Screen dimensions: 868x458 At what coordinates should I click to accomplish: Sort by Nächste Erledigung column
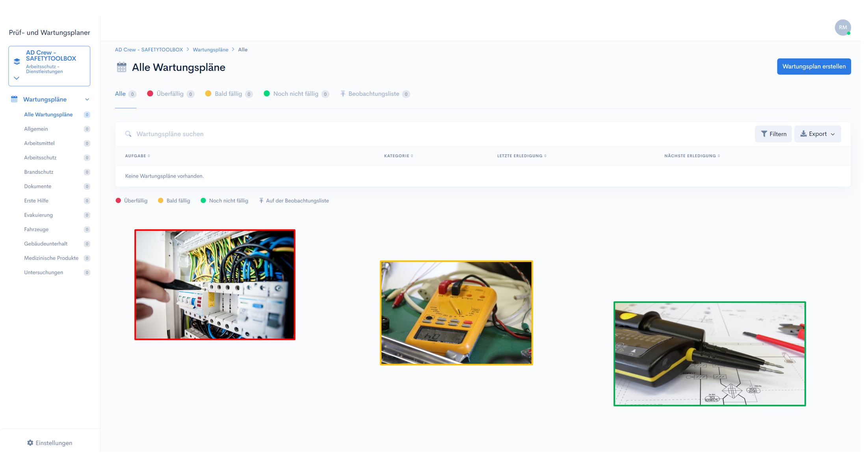[692, 156]
